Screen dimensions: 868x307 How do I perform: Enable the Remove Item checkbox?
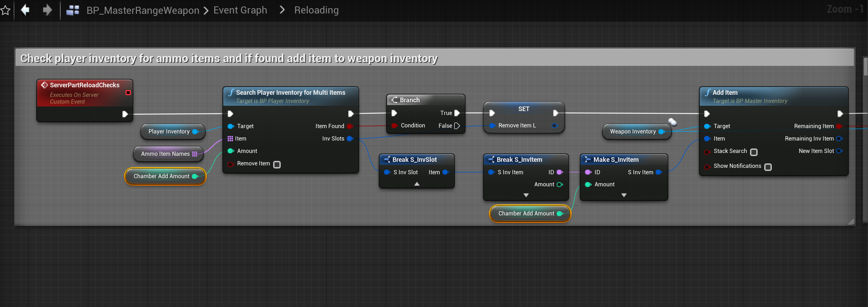pyautogui.click(x=277, y=164)
